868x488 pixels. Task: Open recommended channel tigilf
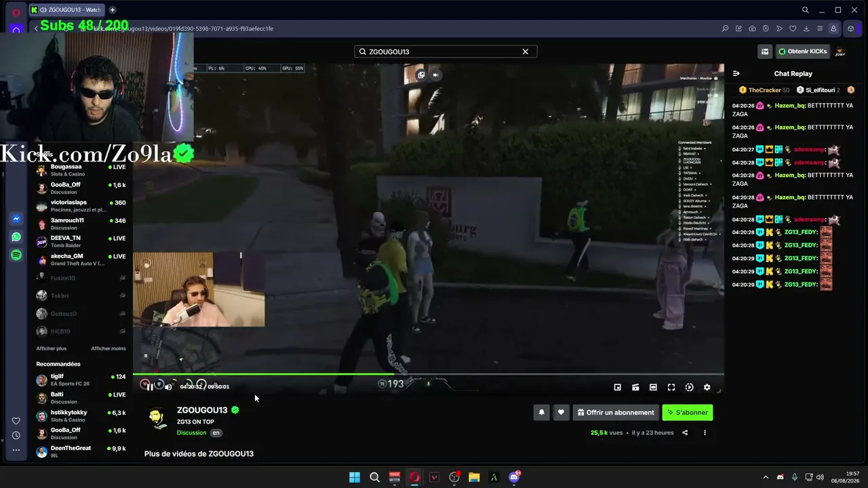(81, 380)
